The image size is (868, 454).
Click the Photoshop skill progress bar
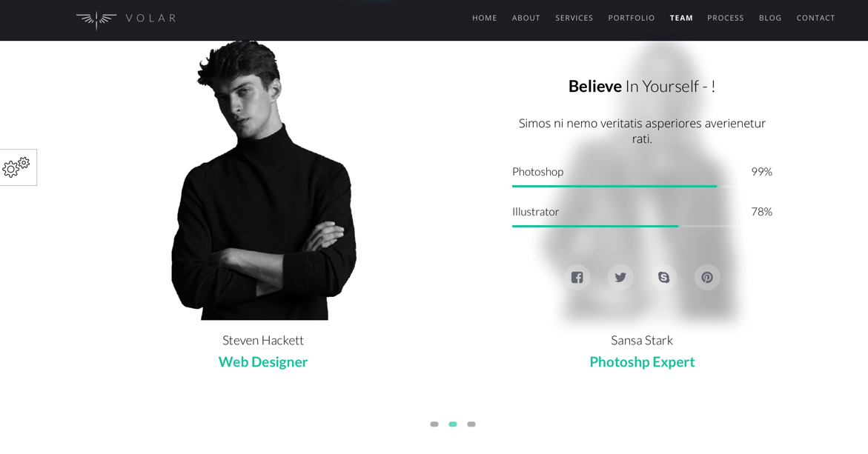[624, 187]
